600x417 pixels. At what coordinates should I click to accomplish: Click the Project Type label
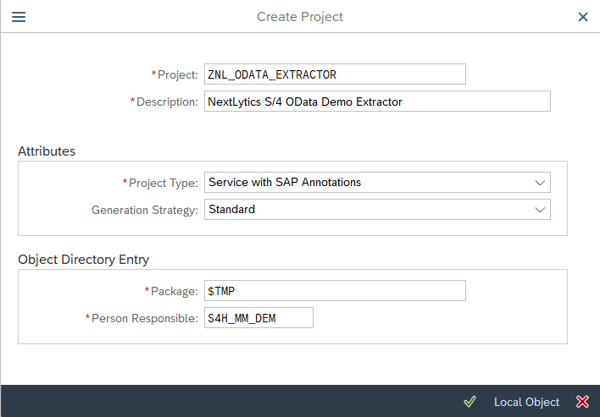(163, 183)
